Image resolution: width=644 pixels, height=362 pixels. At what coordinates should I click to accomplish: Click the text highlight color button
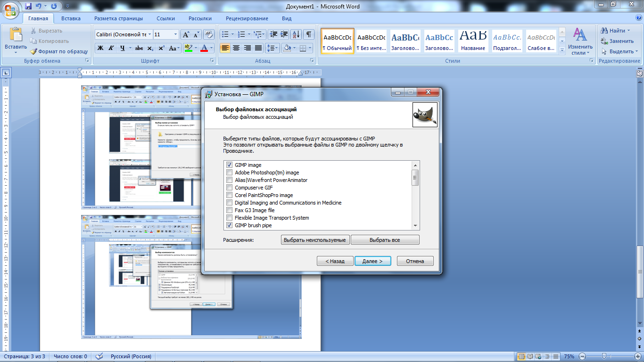click(x=188, y=48)
